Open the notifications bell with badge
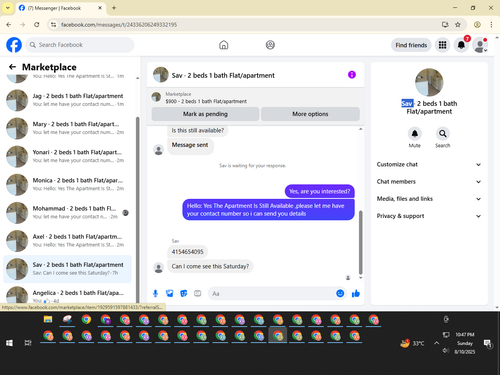 pos(461,45)
